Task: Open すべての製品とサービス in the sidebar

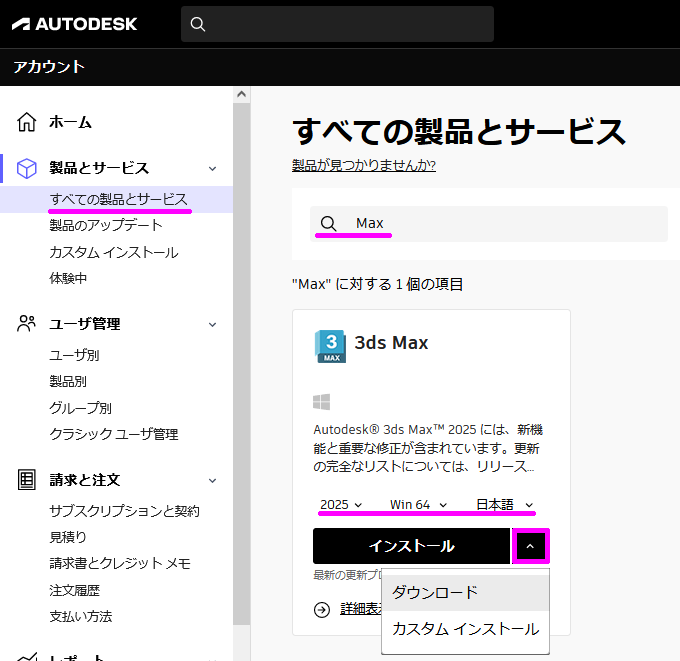Action: coord(118,200)
